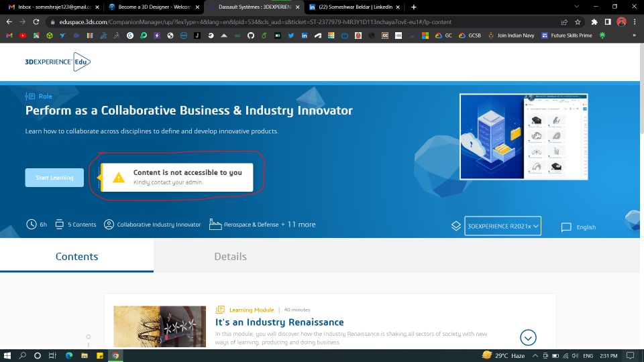Click the clock duration icon next to 6h
The width and height of the screenshot is (644, 362).
[32, 224]
